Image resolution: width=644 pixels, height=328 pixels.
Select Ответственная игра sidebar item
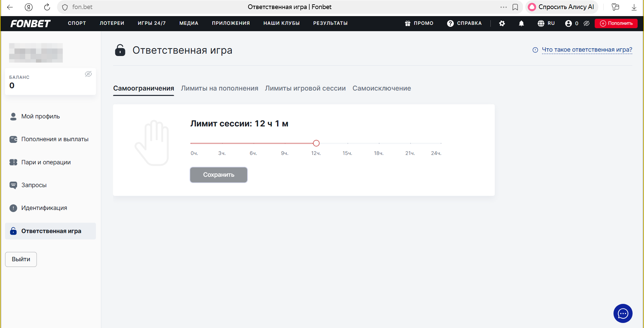coord(50,231)
